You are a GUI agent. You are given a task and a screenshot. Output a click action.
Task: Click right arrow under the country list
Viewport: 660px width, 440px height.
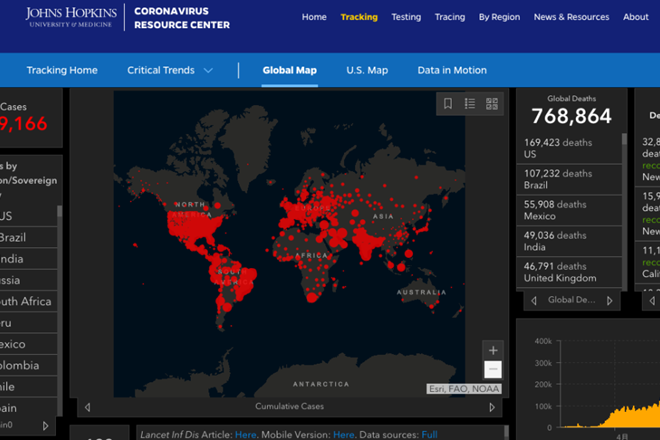[45, 426]
